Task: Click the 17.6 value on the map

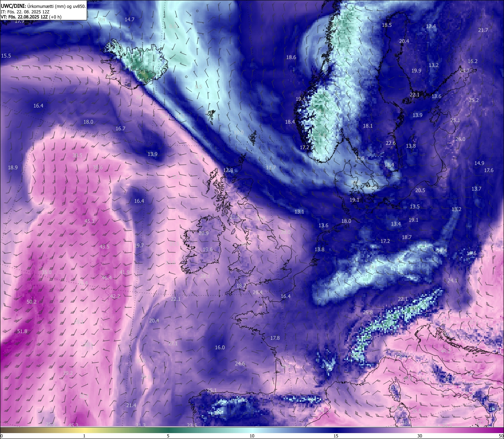Action: pyautogui.click(x=489, y=170)
